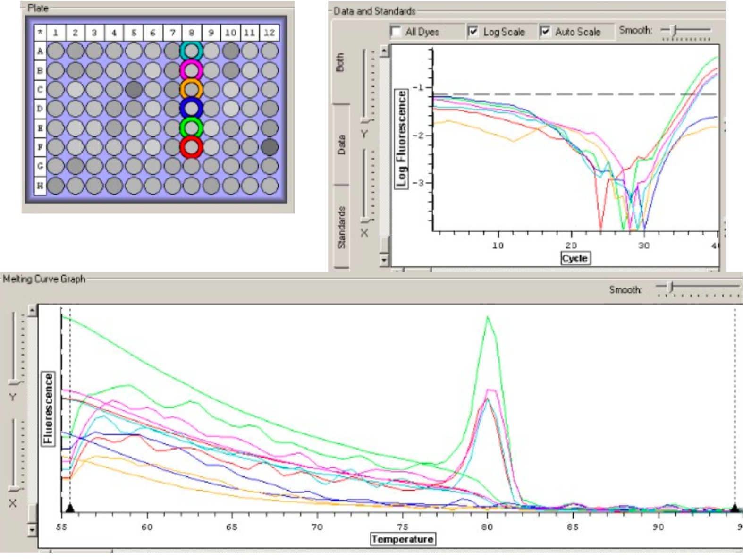Select plate row H header
Viewport: 743px width, 560px height.
(40, 186)
